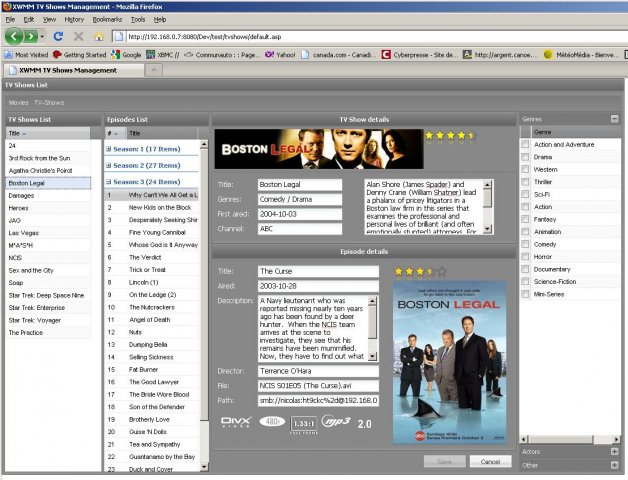The height and width of the screenshot is (480, 628).
Task: Click the Save button
Action: (x=445, y=462)
